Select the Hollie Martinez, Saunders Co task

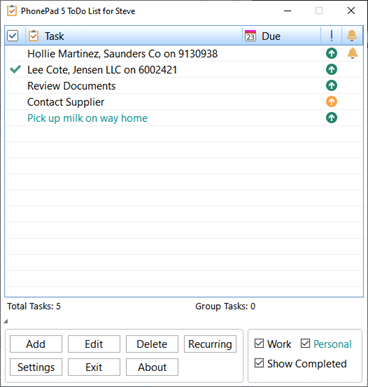pos(184,54)
